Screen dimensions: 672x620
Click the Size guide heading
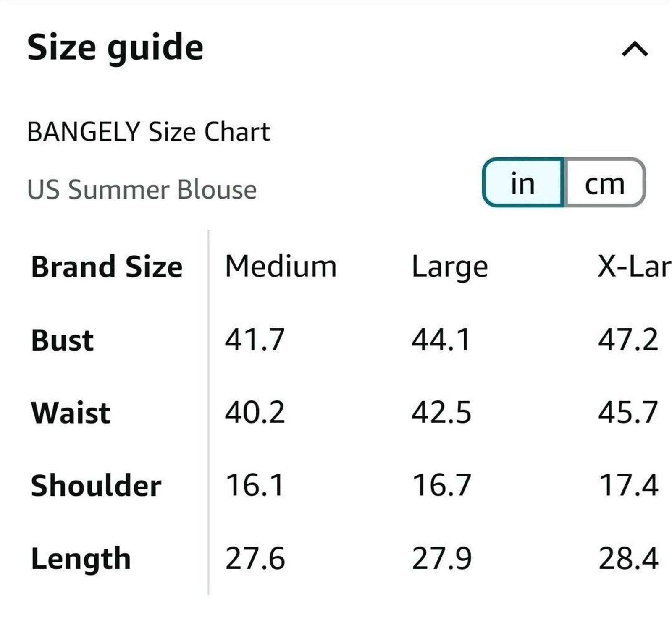tap(115, 48)
